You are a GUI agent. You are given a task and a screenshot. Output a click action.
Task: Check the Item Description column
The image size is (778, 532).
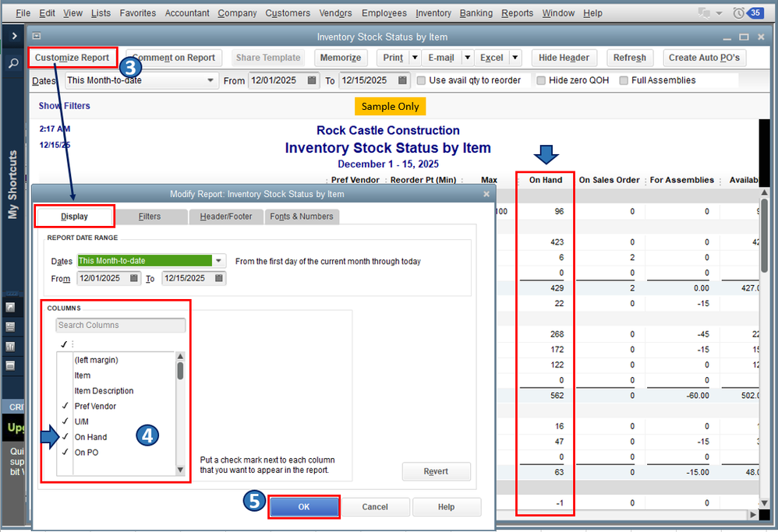tap(65, 391)
